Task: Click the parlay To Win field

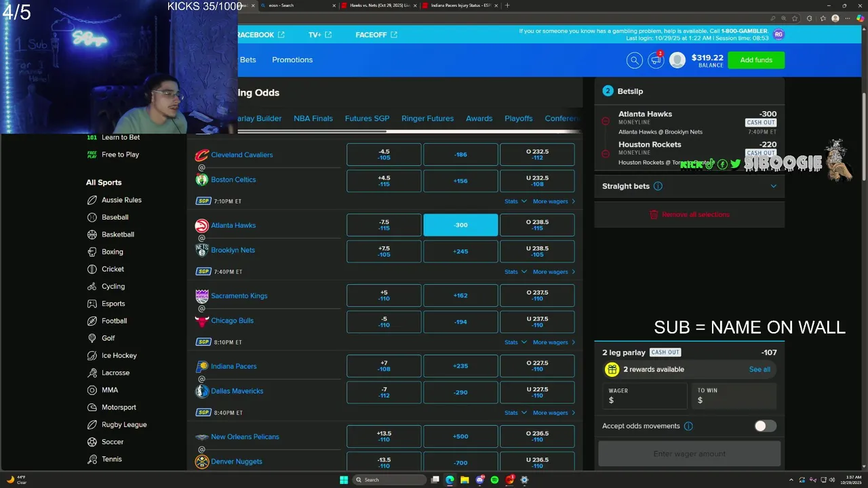Action: (x=734, y=396)
